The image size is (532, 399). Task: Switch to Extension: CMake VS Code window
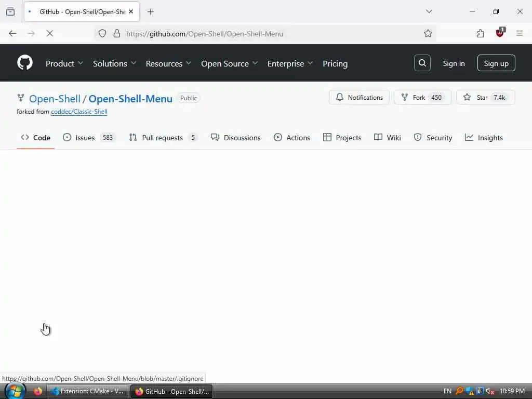tap(87, 391)
